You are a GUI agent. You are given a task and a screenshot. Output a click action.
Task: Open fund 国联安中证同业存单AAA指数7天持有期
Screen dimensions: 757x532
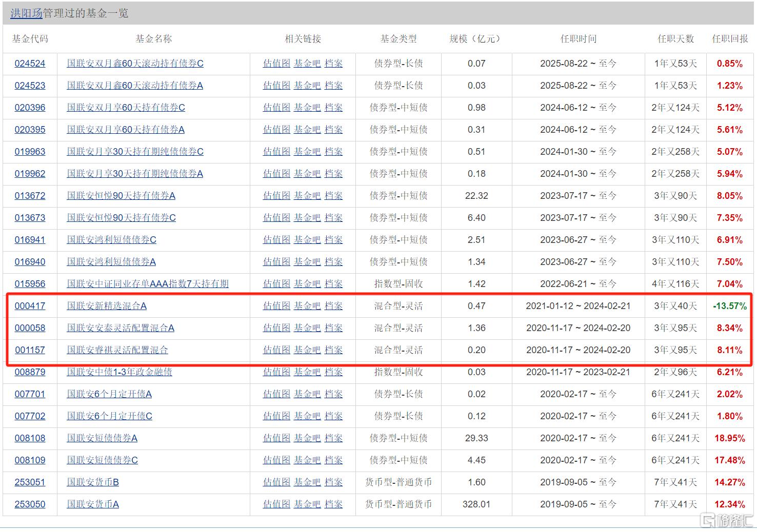[x=148, y=284]
